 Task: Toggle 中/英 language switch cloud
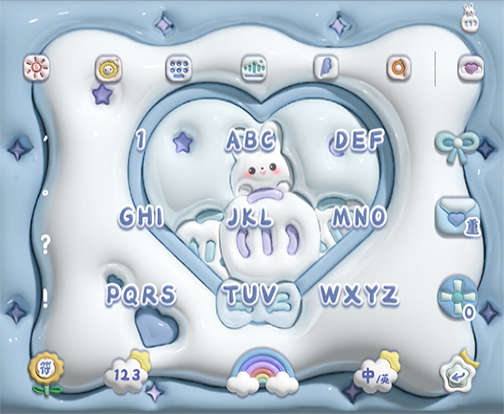coord(378,371)
